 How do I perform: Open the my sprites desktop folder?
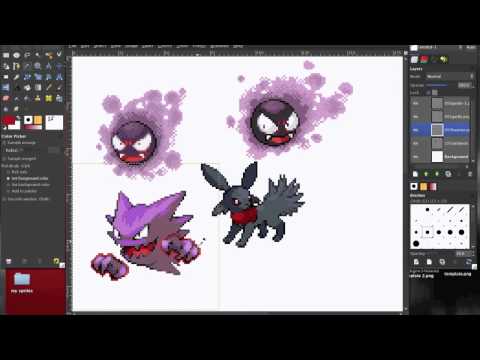[22, 283]
